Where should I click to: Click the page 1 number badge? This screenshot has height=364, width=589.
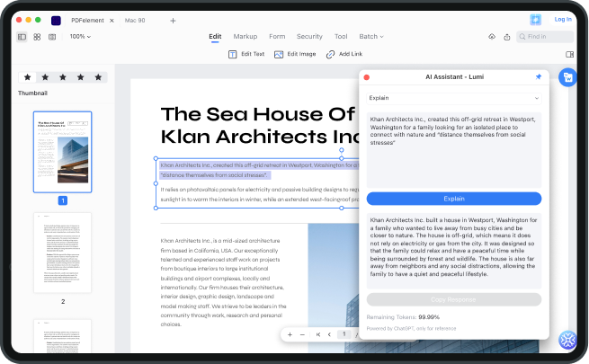pos(63,200)
